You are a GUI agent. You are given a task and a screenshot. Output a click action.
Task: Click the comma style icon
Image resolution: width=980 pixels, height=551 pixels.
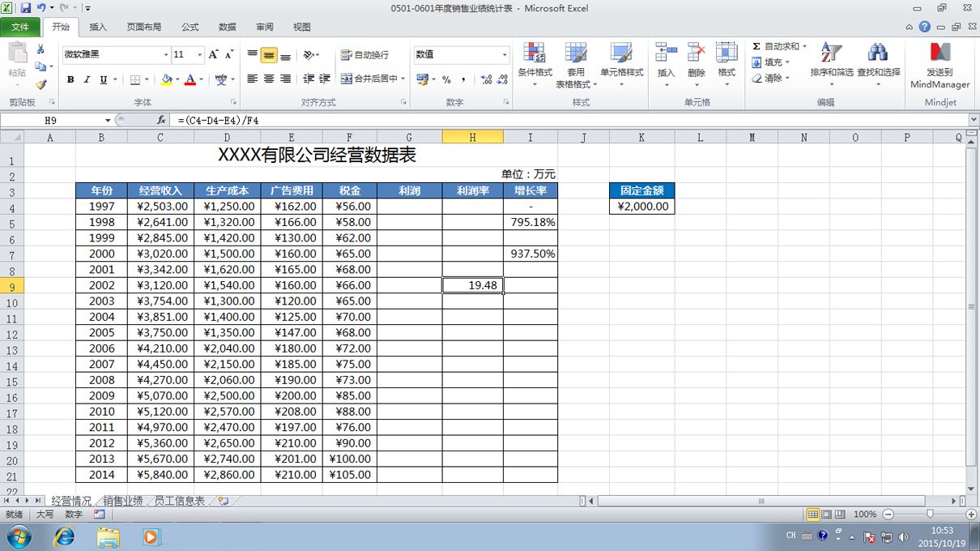tap(463, 79)
